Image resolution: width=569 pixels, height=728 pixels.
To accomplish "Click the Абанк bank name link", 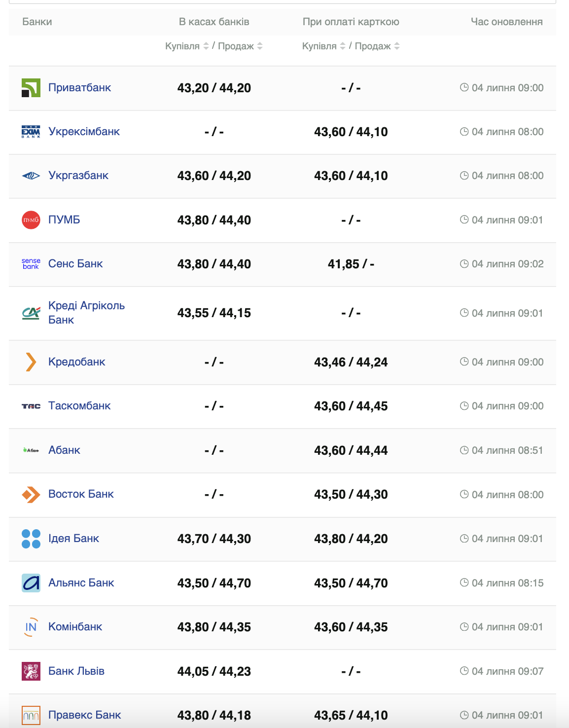I will click(x=64, y=450).
